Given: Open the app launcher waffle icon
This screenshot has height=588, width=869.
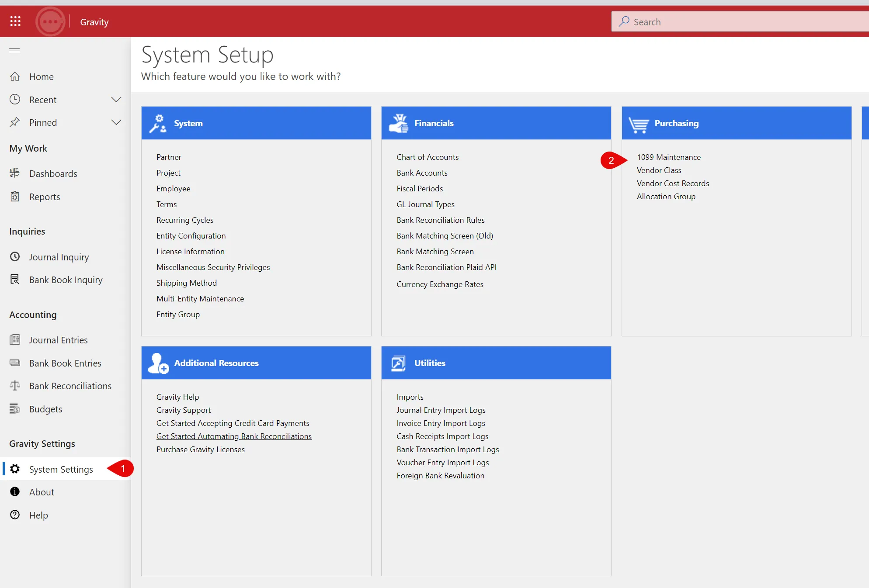Looking at the screenshot, I should click(x=15, y=21).
